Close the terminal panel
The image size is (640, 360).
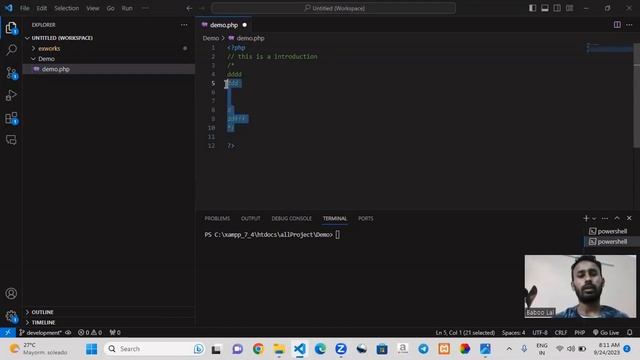pos(629,218)
